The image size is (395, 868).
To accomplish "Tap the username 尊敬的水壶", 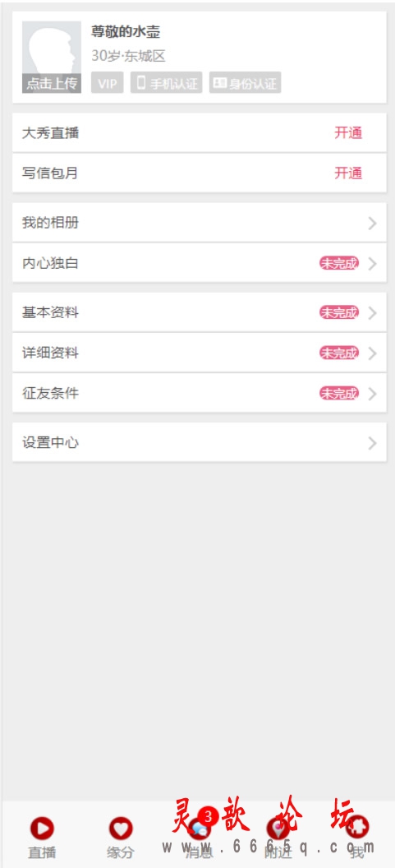I will (x=126, y=32).
